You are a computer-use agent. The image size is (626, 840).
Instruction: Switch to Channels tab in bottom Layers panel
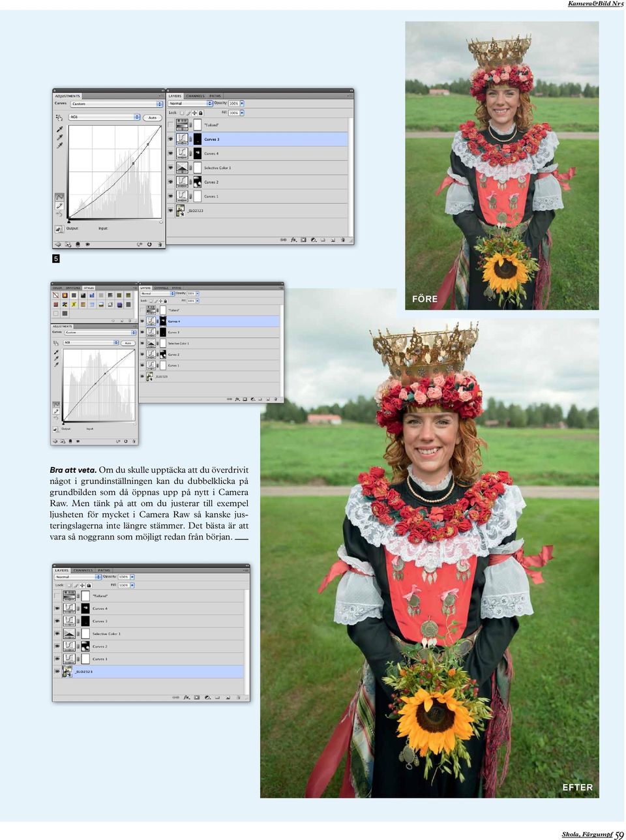(83, 570)
